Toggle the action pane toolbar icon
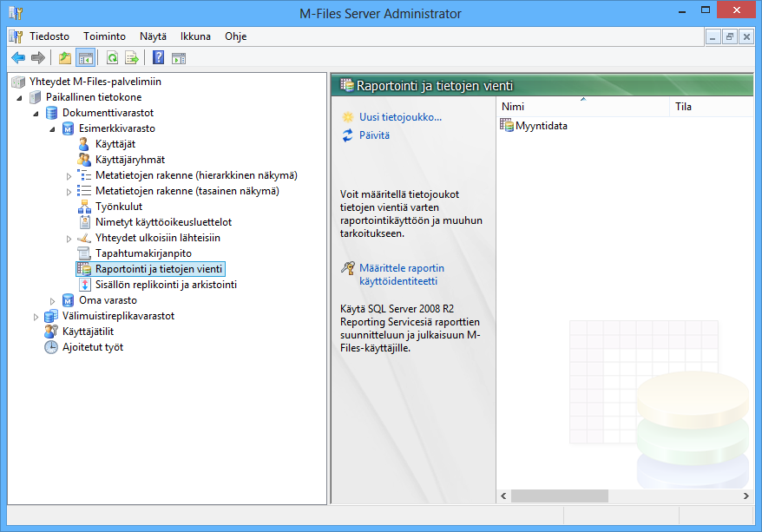 tap(179, 58)
